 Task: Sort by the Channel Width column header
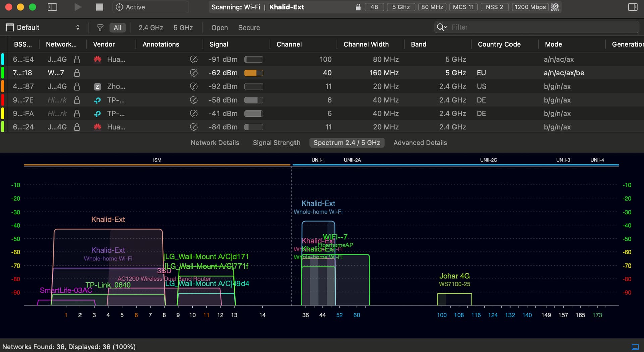tap(366, 44)
